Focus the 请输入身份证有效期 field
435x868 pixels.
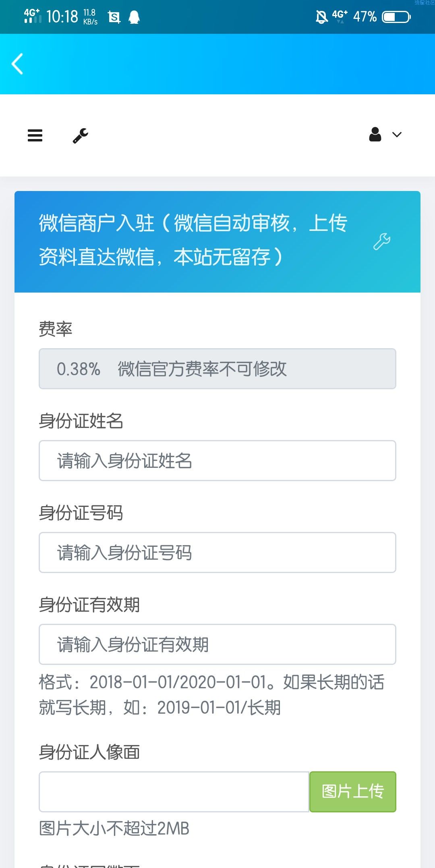pos(217,644)
